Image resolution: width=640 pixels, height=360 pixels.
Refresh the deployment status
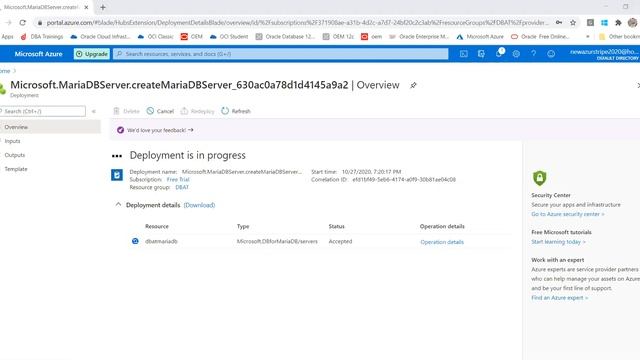tap(236, 111)
